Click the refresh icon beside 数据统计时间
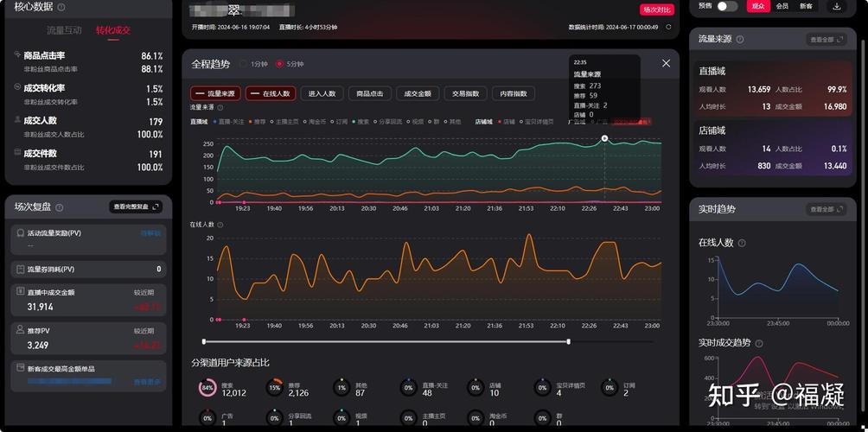This screenshot has width=868, height=432. (668, 27)
